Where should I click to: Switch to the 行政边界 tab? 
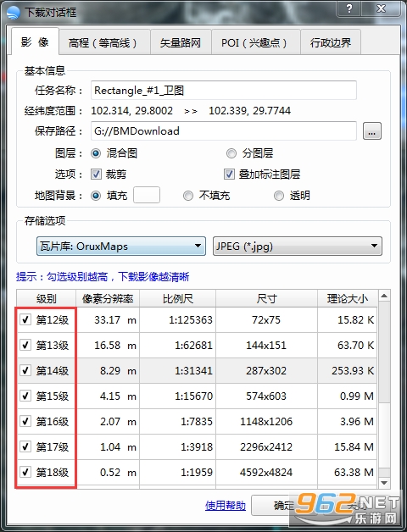click(330, 42)
